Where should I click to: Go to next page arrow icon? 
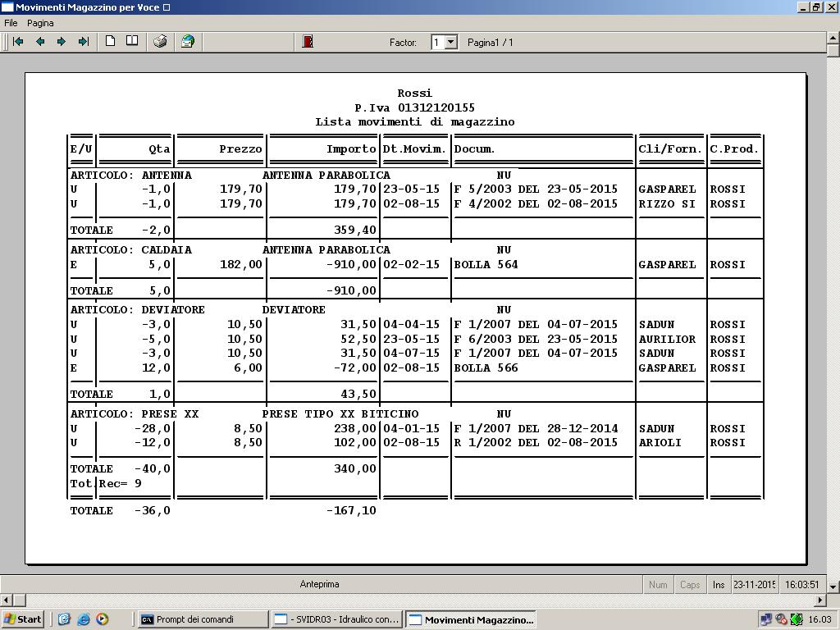(62, 42)
